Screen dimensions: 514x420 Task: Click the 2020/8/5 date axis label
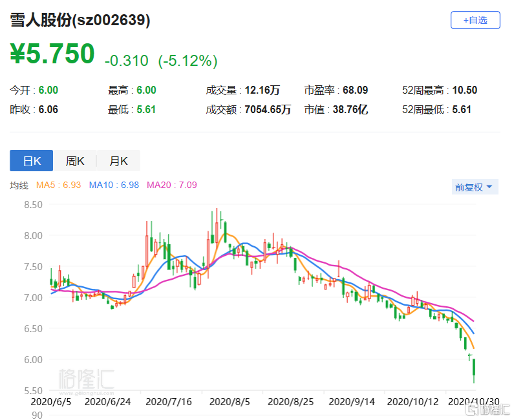click(x=230, y=402)
